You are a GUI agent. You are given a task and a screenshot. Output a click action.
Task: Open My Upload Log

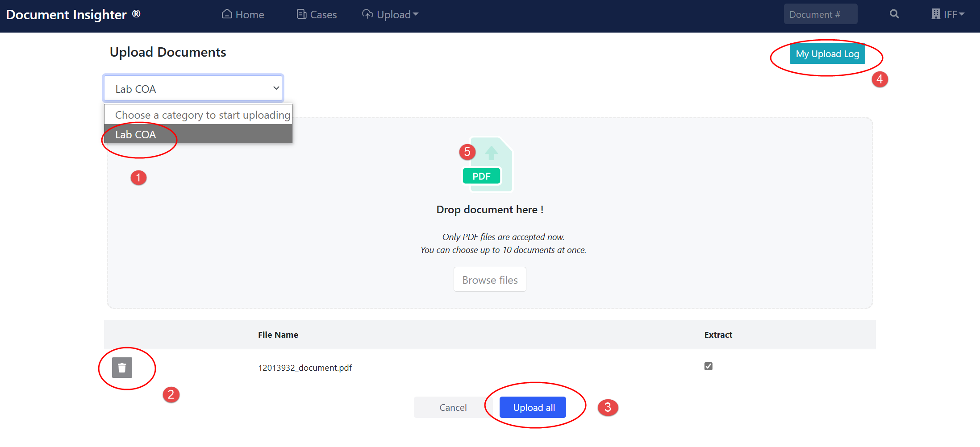[827, 54]
